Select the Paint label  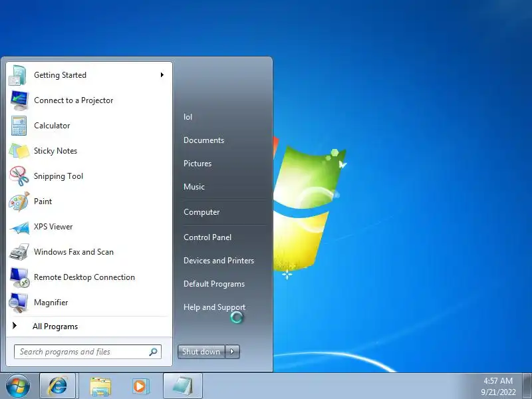(x=43, y=201)
